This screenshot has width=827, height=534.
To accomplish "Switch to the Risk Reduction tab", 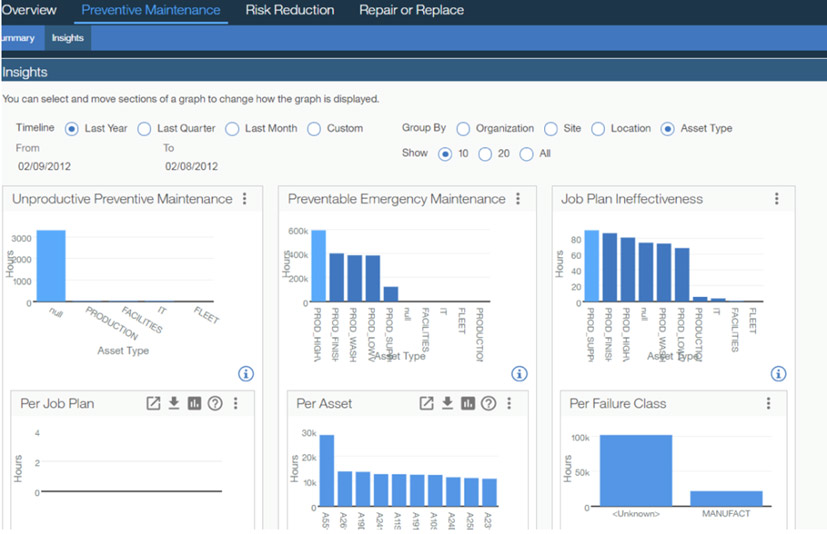I will pos(289,11).
